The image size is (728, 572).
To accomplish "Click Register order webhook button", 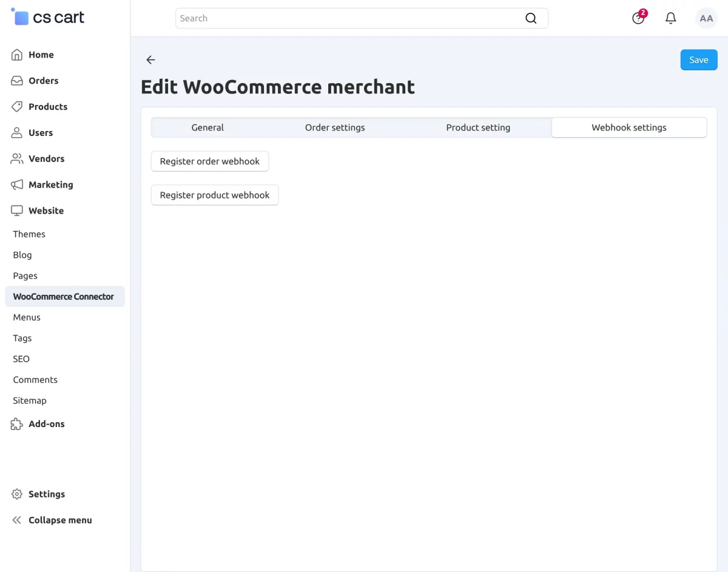I will click(210, 161).
